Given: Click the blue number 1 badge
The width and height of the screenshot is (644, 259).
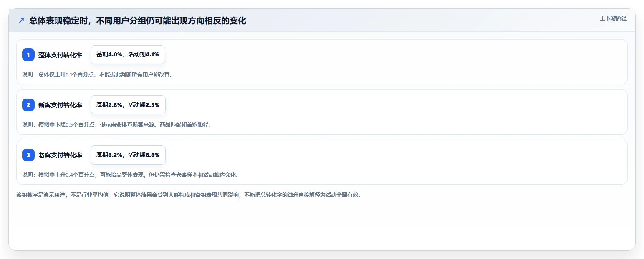Looking at the screenshot, I should (x=28, y=55).
